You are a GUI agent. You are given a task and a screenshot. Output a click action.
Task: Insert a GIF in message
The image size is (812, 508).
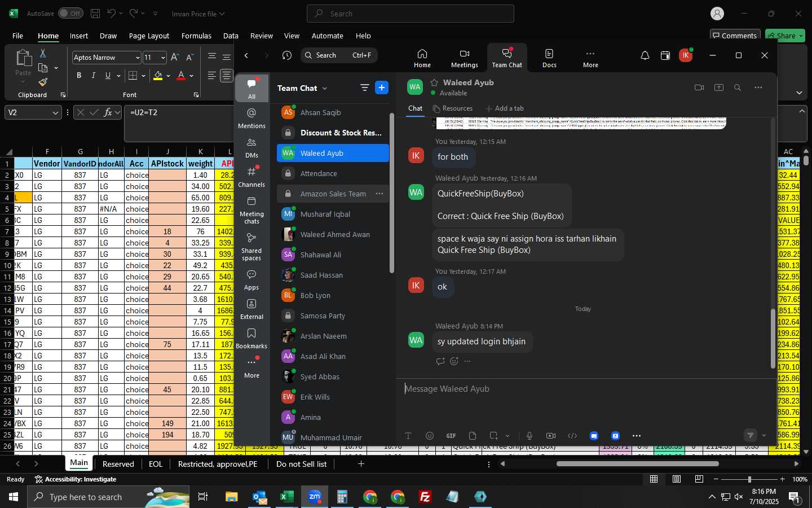[x=451, y=436]
